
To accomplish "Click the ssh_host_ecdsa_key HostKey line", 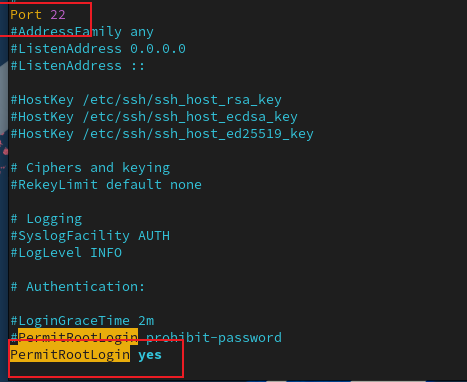I will click(154, 117).
